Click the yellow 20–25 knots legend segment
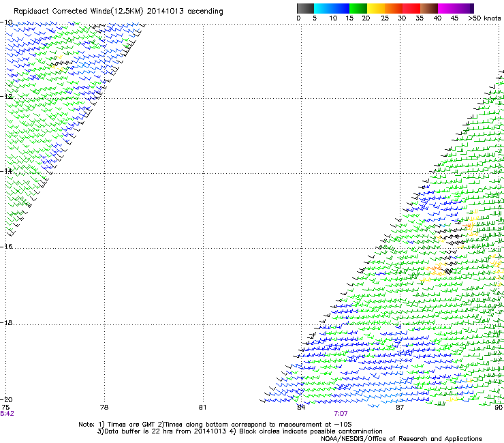The height and width of the screenshot is (443, 504). pyautogui.click(x=376, y=8)
